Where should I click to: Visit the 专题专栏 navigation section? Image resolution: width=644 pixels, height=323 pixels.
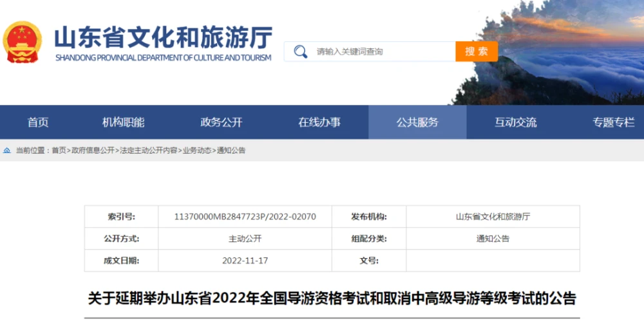[613, 122]
